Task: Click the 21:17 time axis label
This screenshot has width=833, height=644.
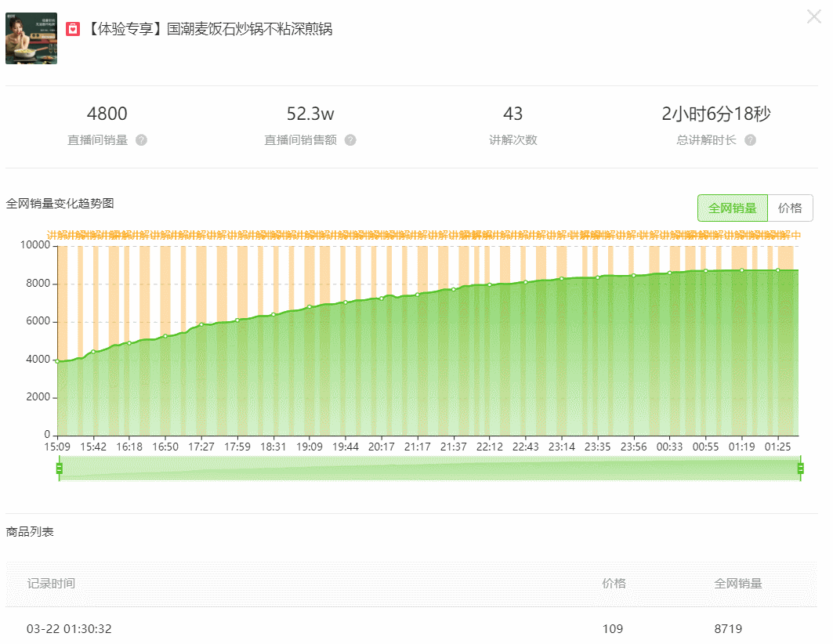Action: 418,447
